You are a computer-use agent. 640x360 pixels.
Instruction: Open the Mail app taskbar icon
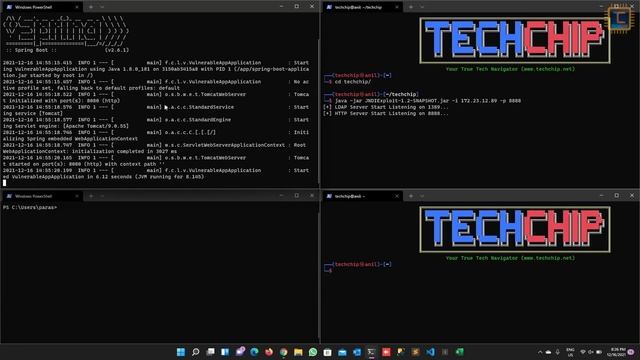(x=342, y=352)
